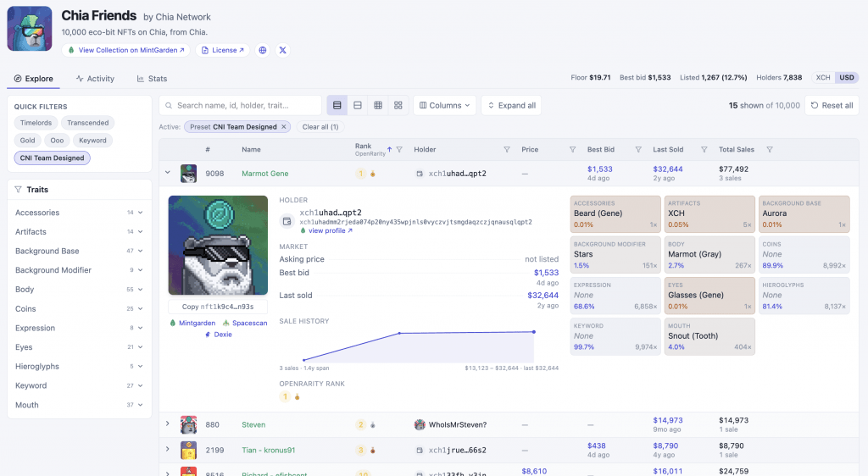
Task: Click the rank 1 medal in OpenRarity Rank section
Action: click(x=297, y=396)
